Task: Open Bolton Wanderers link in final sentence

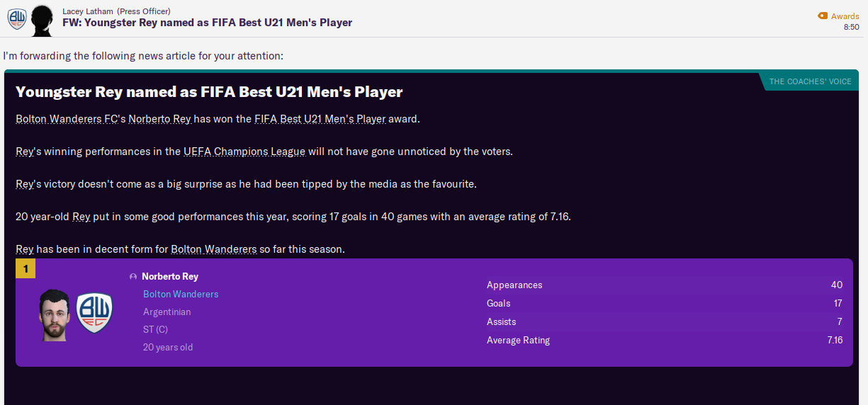Action: click(x=213, y=249)
